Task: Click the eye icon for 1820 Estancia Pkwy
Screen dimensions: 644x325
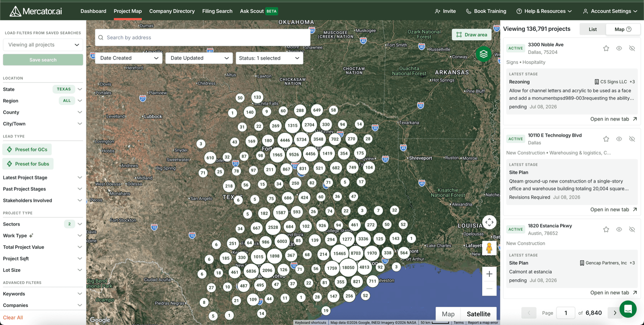Action: click(619, 229)
